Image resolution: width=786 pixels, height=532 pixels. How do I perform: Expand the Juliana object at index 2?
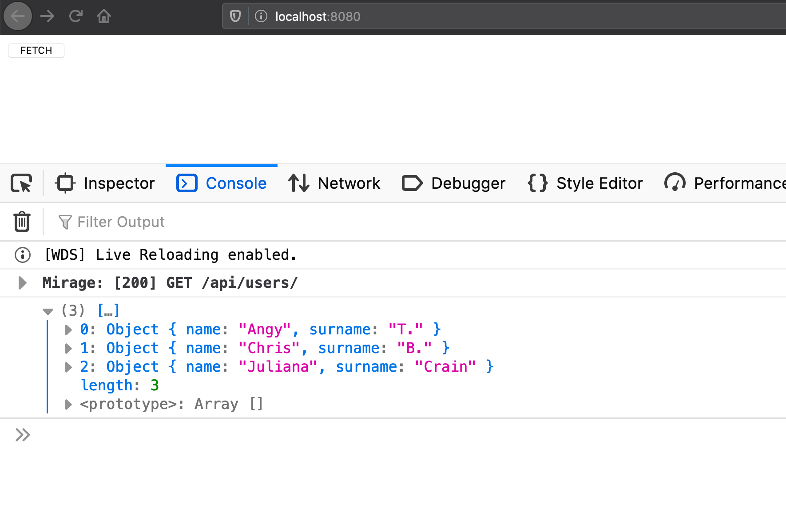pos(68,367)
